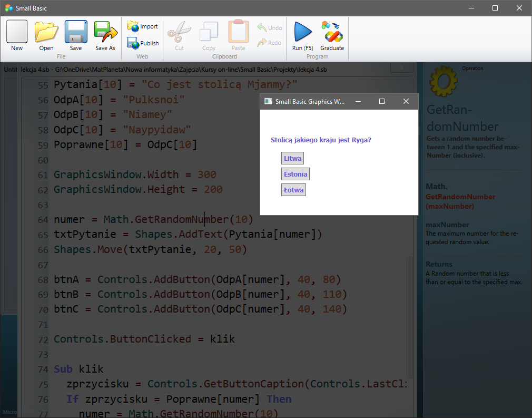Screen dimensions: 532x418
Task: Import a program from the web
Action: 143,26
